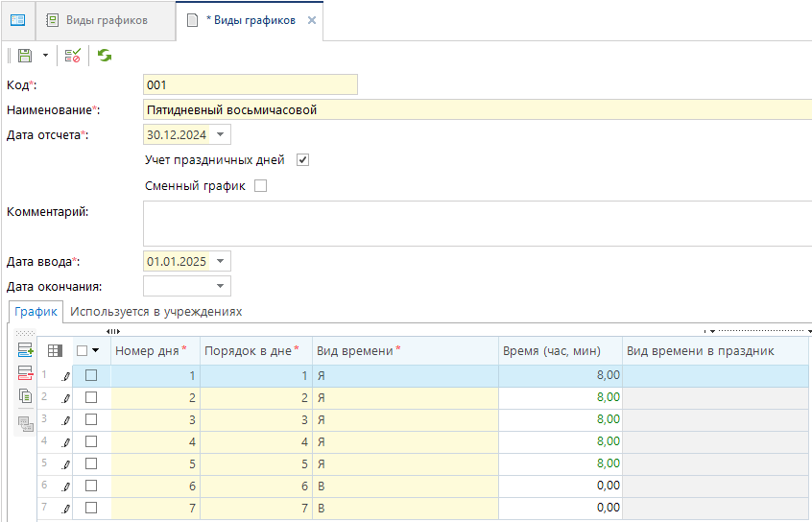Open the Дата отсчета date dropdown
Image resolution: width=812 pixels, height=522 pixels.
(222, 135)
